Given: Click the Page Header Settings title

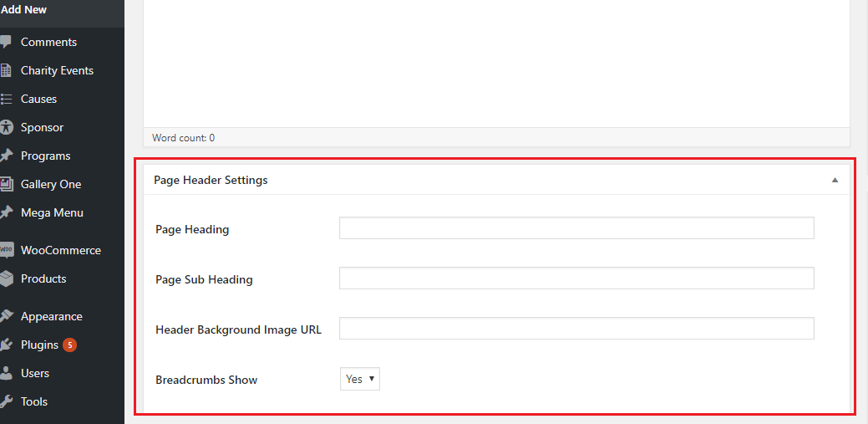Looking at the screenshot, I should coord(211,180).
